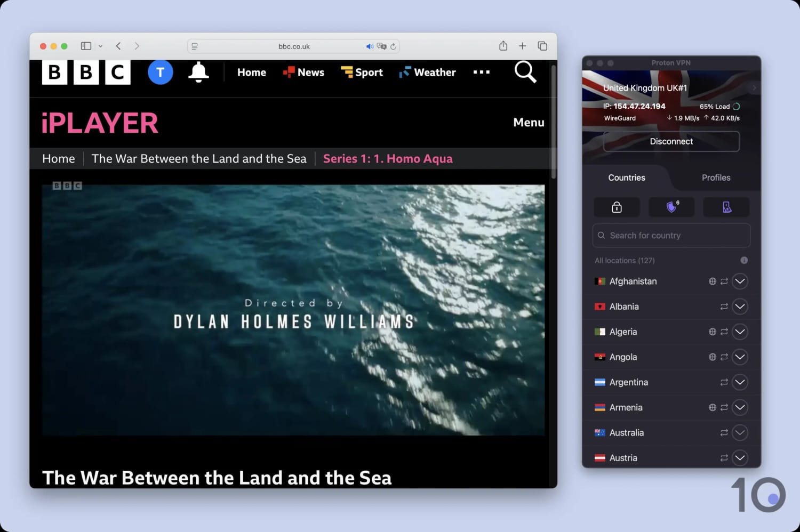The height and width of the screenshot is (532, 800).
Task: Open the BBC search magnifier
Action: [525, 72]
